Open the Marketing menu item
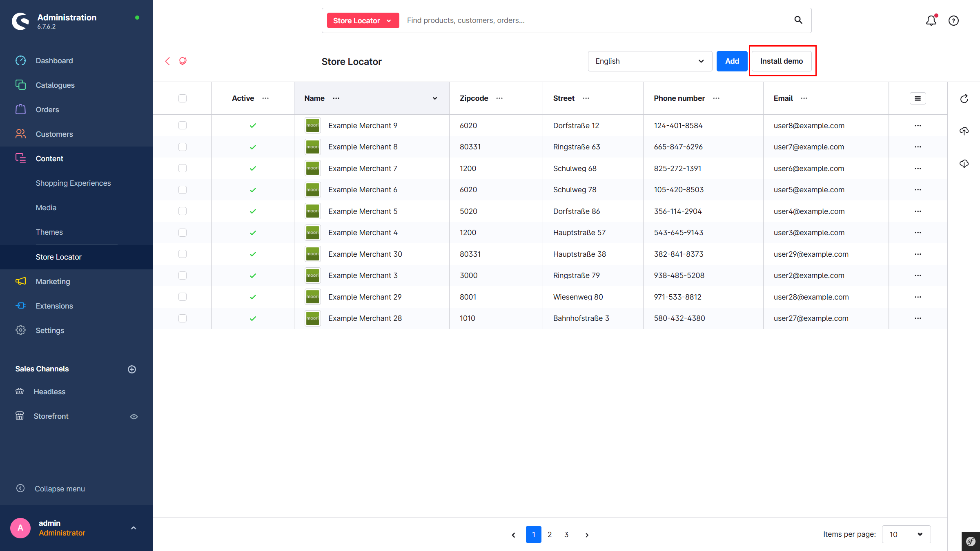 [53, 282]
